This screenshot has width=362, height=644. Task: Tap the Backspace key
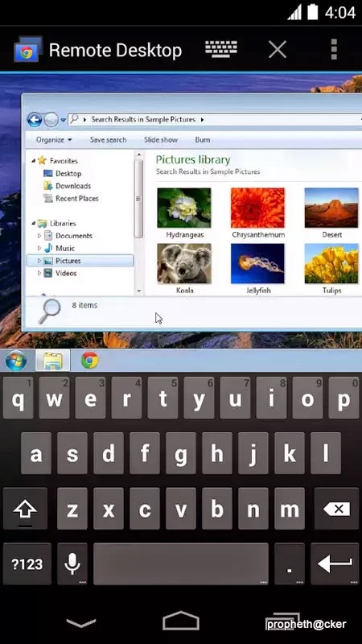(336, 509)
